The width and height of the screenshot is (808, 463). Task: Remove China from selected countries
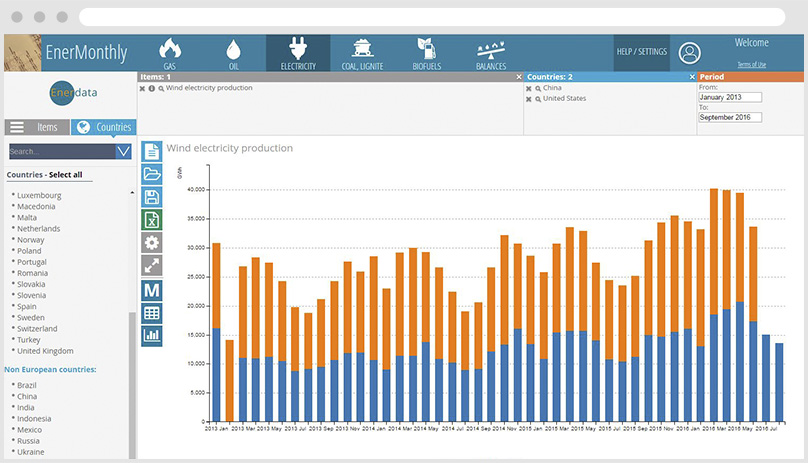(x=529, y=88)
